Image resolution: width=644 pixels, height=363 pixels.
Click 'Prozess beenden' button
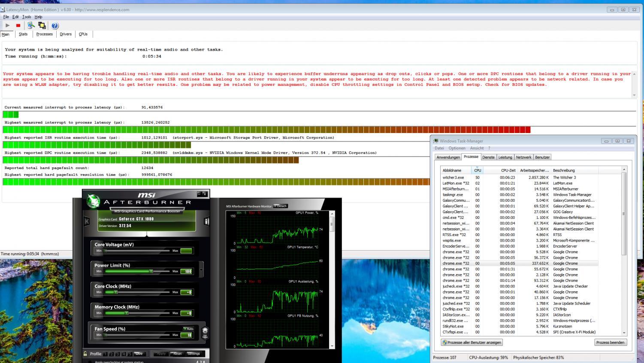click(x=610, y=342)
